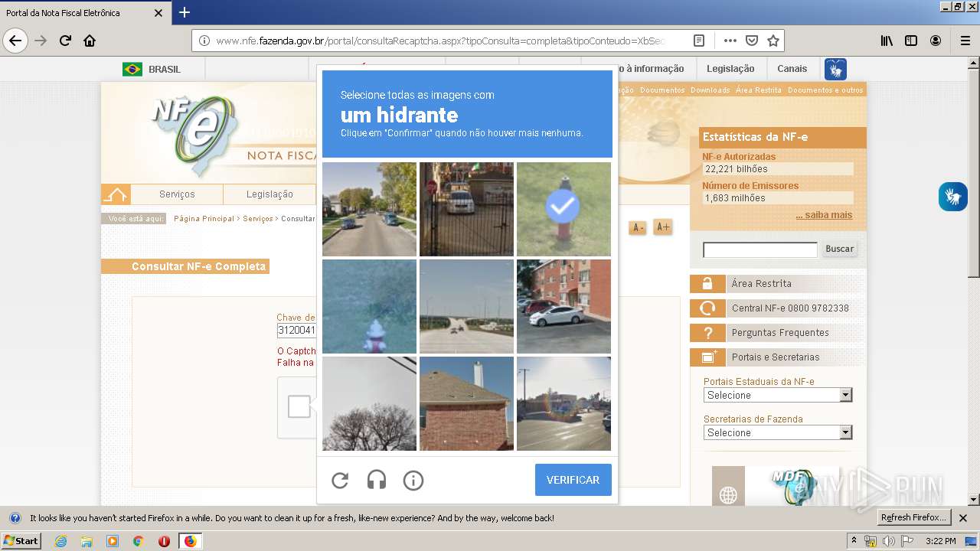
Task: Click the Buscar search button
Action: coord(839,249)
